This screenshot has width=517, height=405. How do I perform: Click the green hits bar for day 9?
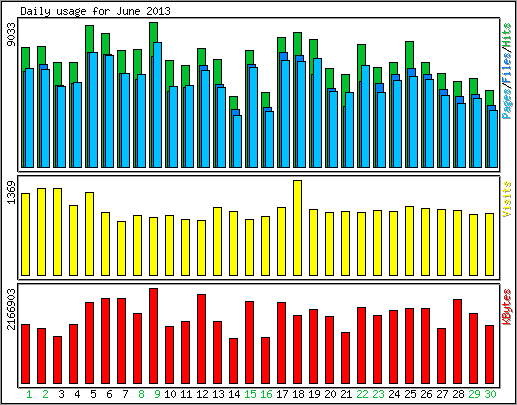tap(153, 32)
